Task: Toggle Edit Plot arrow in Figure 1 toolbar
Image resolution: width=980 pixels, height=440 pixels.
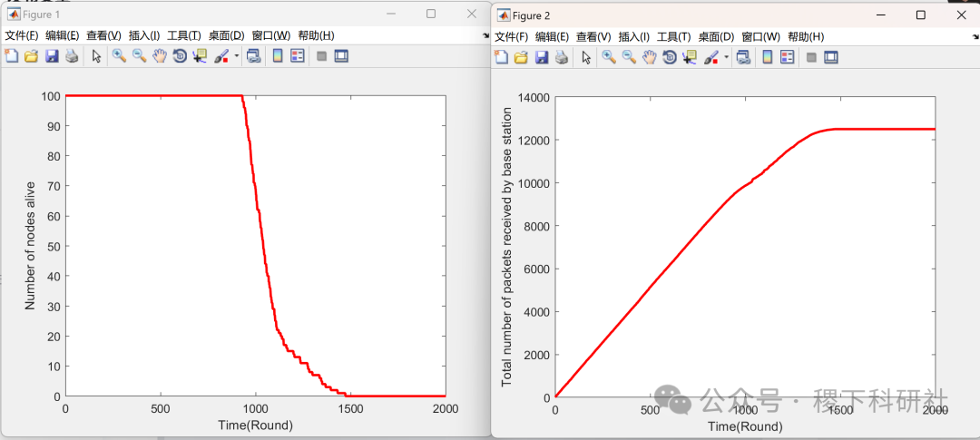Action: coord(96,56)
